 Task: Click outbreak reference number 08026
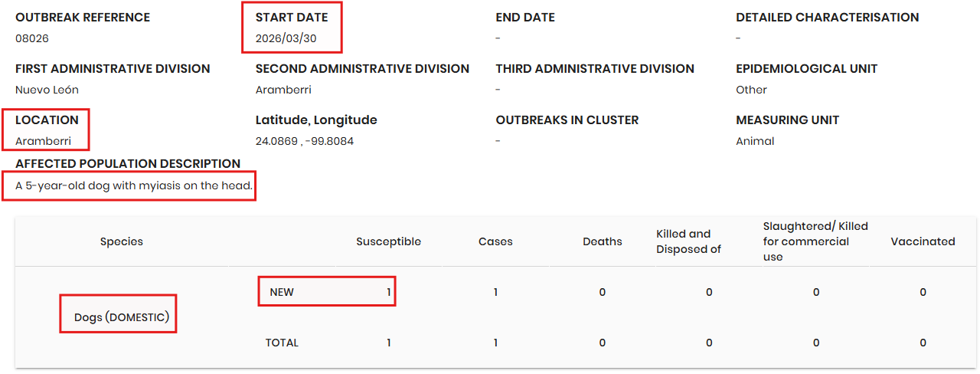tap(32, 38)
